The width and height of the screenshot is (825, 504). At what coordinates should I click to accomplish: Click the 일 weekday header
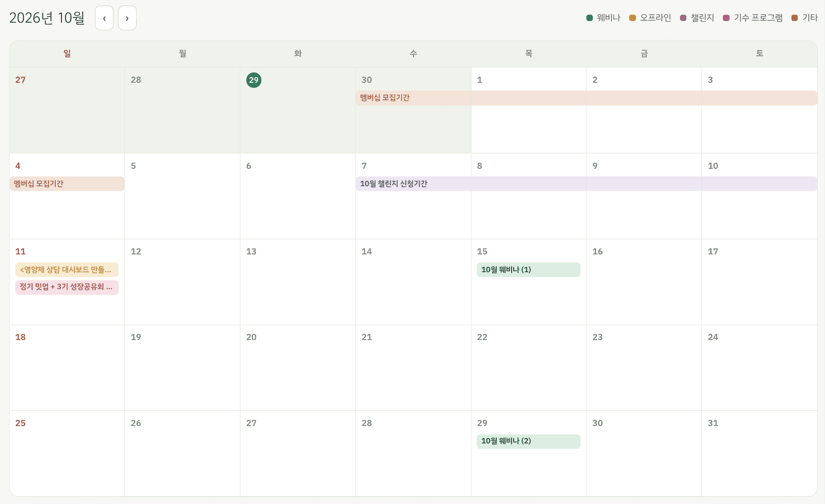pos(67,53)
